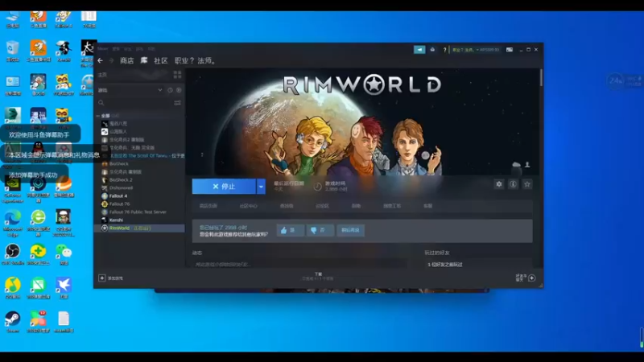Screen dimensions: 644x362
Task: Collapse the 全部 games group
Action: coord(97,116)
